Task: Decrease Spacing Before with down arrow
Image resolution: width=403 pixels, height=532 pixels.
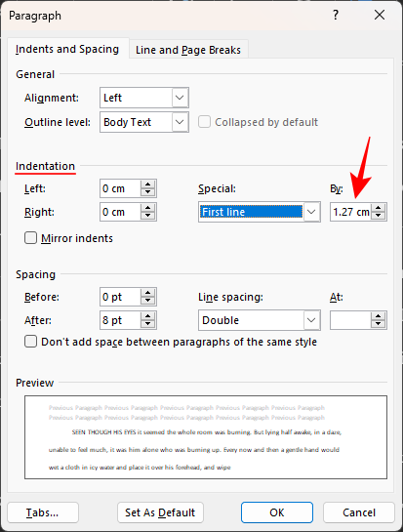Action: [148, 301]
